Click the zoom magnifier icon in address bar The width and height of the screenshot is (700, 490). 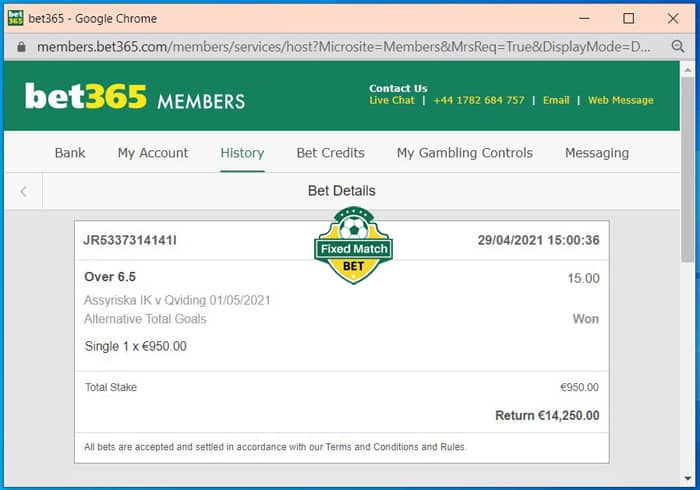point(678,46)
